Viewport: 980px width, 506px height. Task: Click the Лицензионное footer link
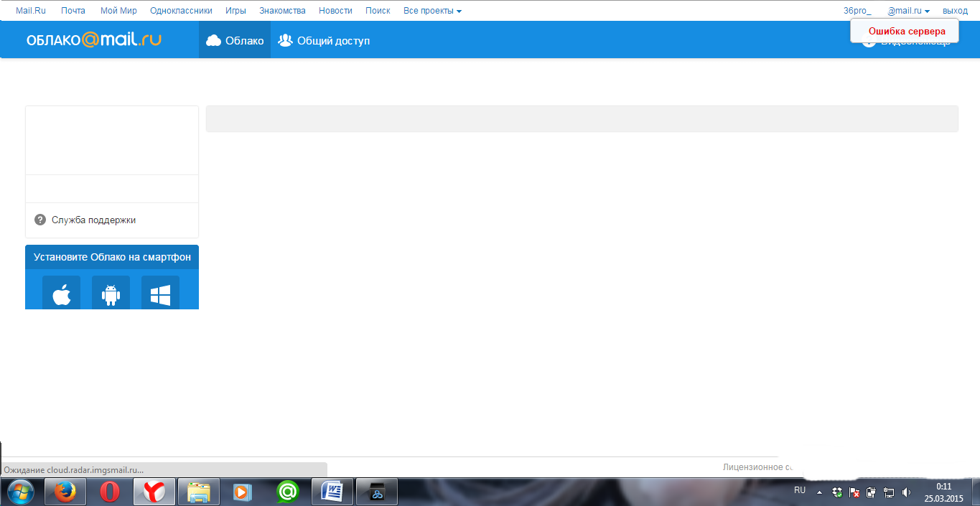click(758, 467)
